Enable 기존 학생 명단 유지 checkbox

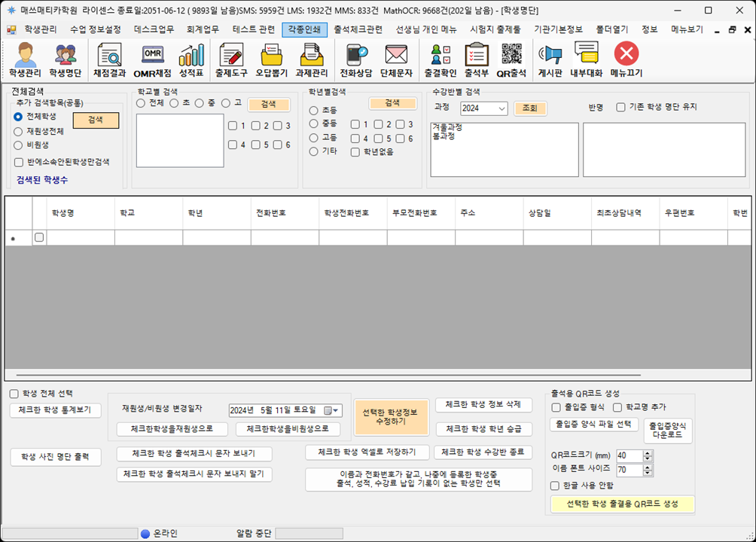pyautogui.click(x=621, y=107)
